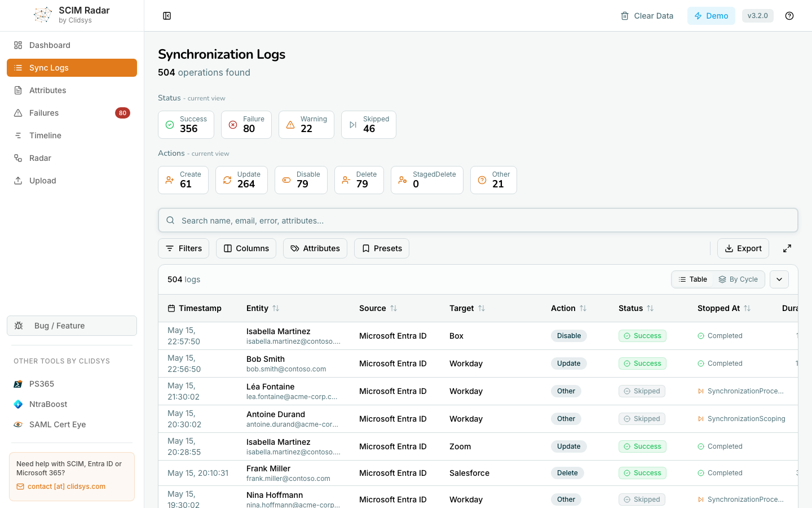Select Nina Hoffmann entity row
Screen dimensions: 812x508
tap(478, 497)
